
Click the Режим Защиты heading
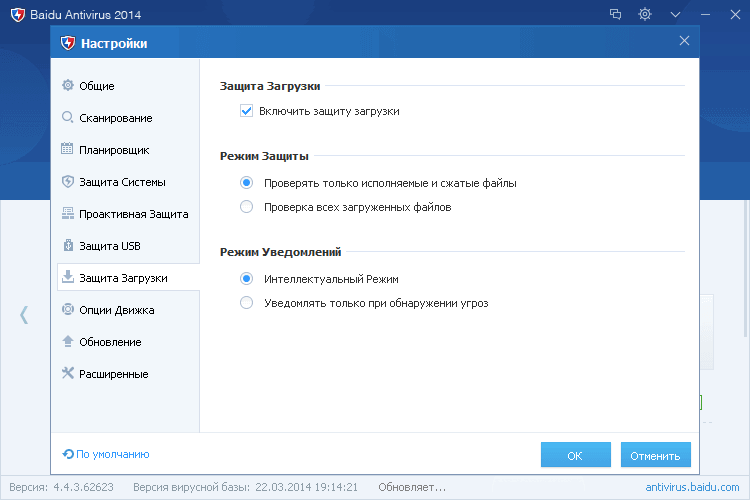point(264,156)
